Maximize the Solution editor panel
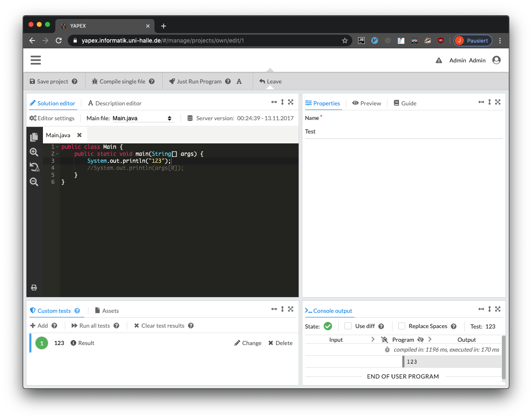Viewport: 532px width, 419px height. click(x=291, y=102)
